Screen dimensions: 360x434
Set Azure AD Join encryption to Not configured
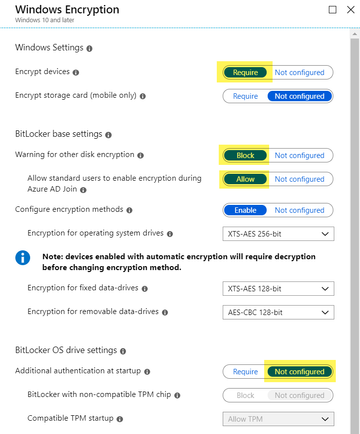click(x=299, y=179)
